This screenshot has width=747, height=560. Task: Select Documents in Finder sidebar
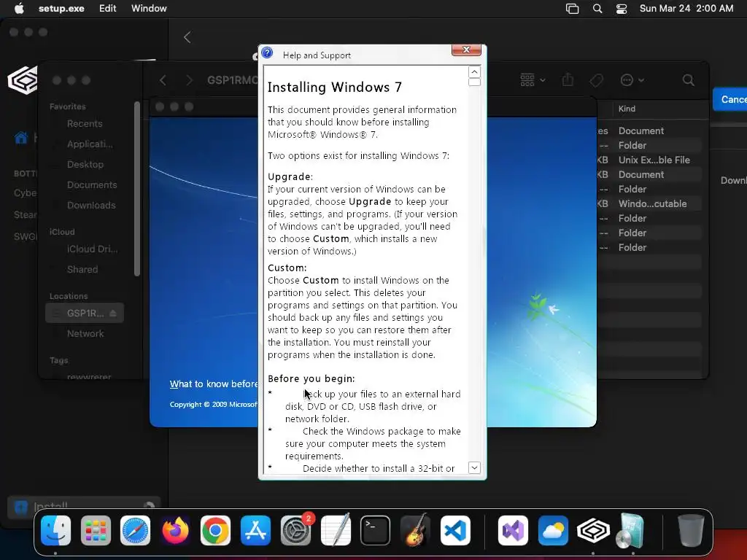(x=92, y=184)
